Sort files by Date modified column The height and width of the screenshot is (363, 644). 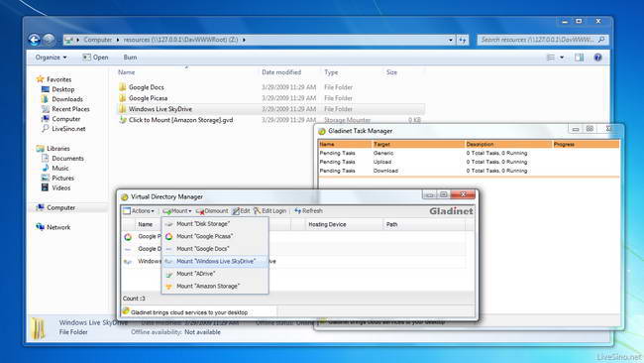pyautogui.click(x=281, y=72)
